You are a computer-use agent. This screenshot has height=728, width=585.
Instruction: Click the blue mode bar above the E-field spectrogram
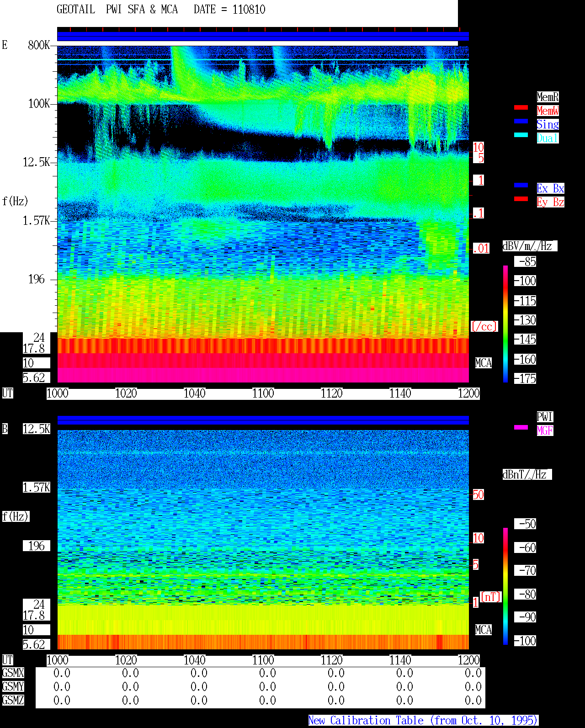pos(263,37)
